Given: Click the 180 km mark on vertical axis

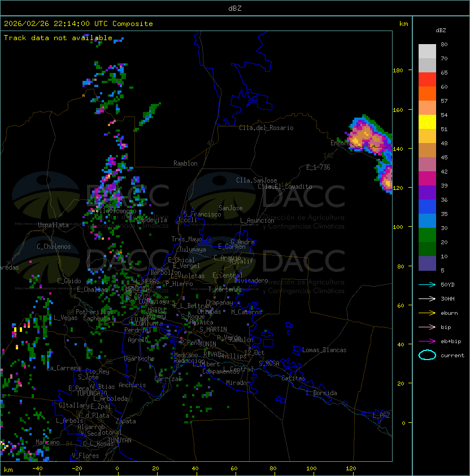Looking at the screenshot, I should [x=398, y=71].
